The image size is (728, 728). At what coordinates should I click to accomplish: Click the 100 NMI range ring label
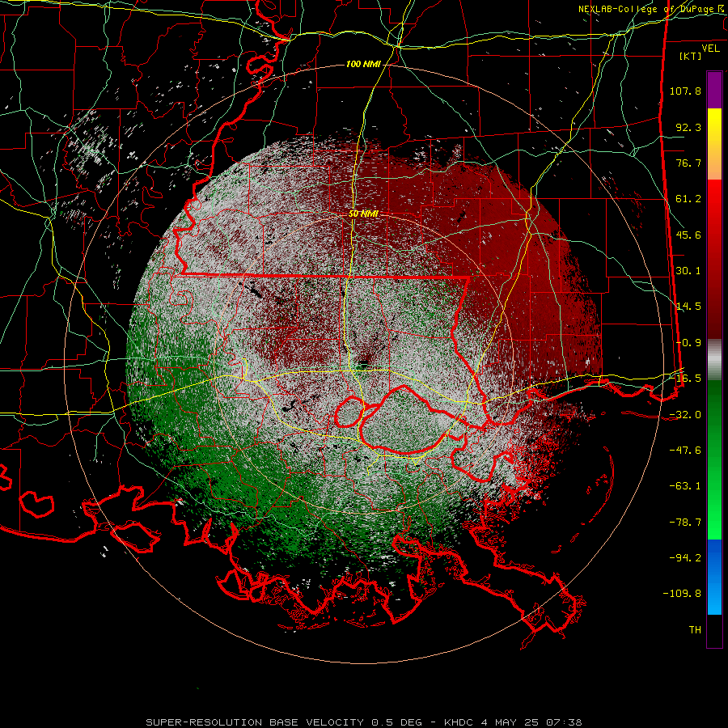point(363,64)
